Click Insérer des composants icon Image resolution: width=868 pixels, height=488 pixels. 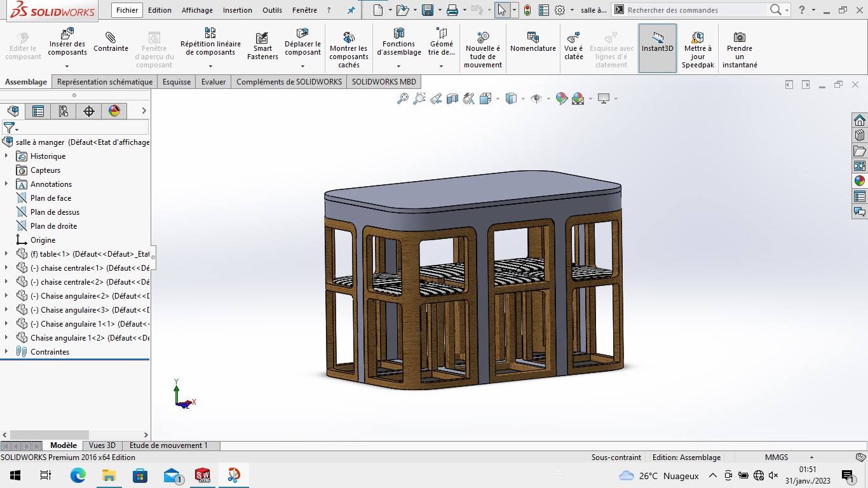click(x=67, y=34)
